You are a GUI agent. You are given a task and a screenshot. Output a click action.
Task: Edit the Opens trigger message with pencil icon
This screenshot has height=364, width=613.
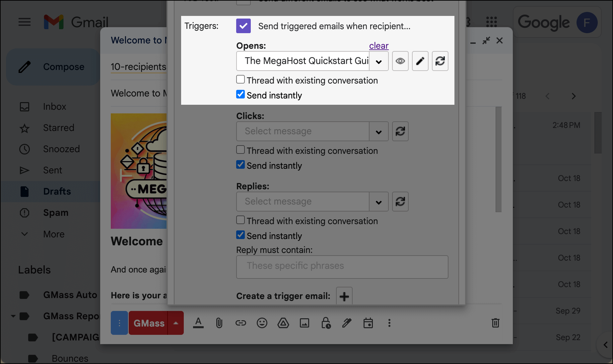click(x=420, y=61)
